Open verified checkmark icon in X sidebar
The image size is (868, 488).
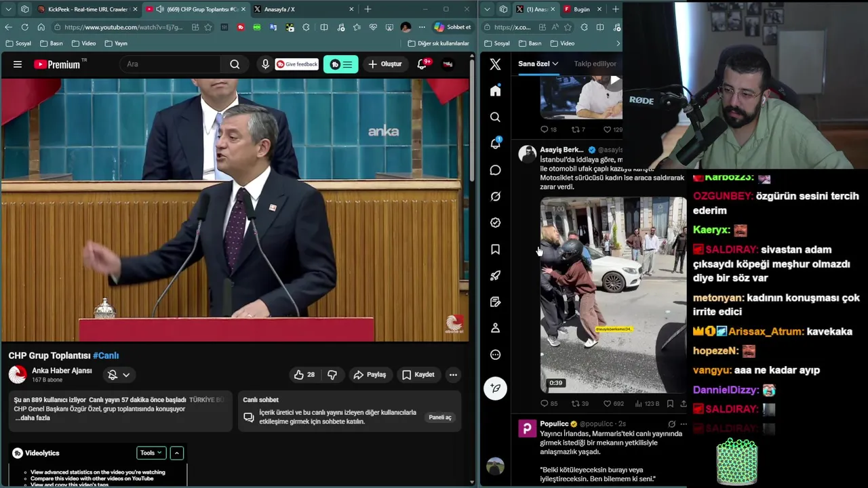[x=495, y=223]
